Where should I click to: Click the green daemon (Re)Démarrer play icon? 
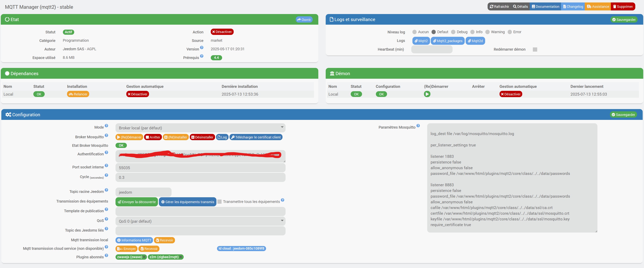coord(427,94)
